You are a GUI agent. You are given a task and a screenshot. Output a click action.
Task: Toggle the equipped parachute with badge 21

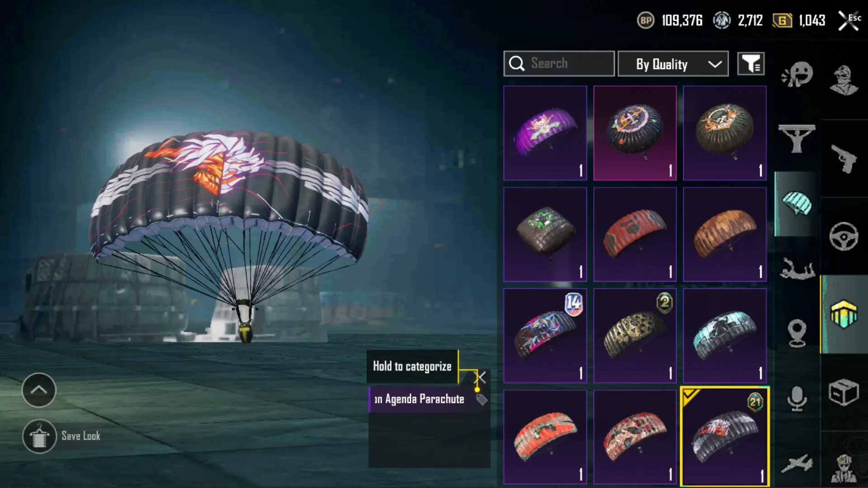pyautogui.click(x=725, y=436)
